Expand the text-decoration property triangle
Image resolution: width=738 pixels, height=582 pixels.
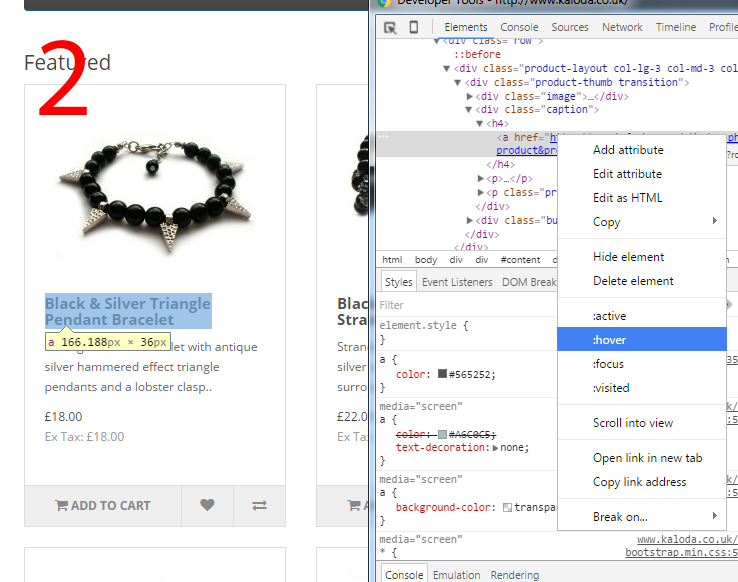pos(495,448)
